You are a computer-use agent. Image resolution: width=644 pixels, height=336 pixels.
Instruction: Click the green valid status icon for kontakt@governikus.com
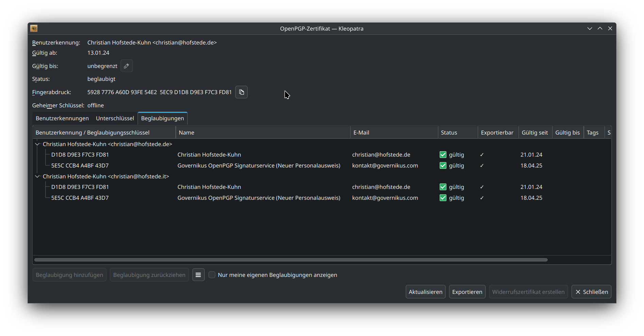coord(443,165)
